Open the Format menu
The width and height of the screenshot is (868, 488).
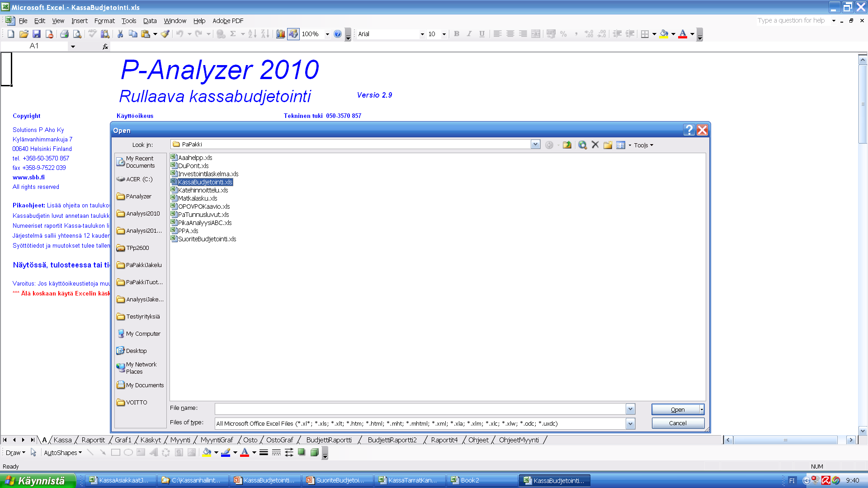coord(104,21)
